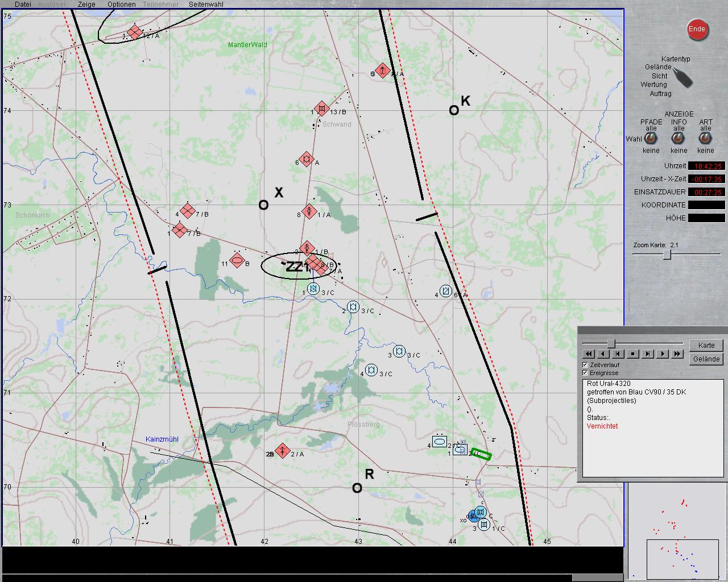Uncheck the Zeitverlauf checkbox

[585, 365]
